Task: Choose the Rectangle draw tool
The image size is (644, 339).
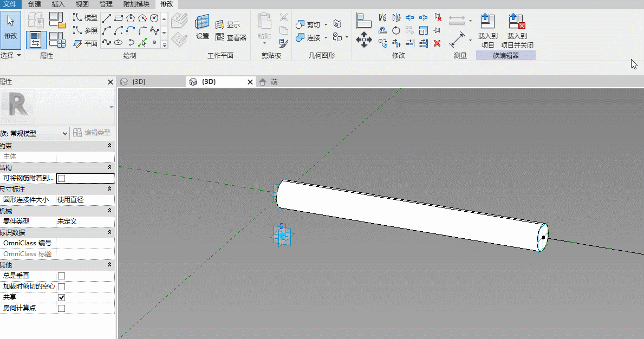Action: (119, 18)
